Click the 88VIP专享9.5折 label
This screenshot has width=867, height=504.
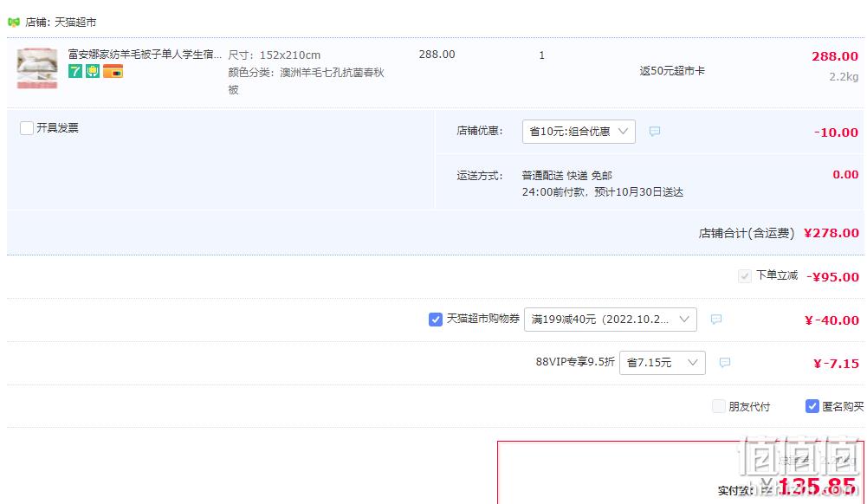coord(575,362)
